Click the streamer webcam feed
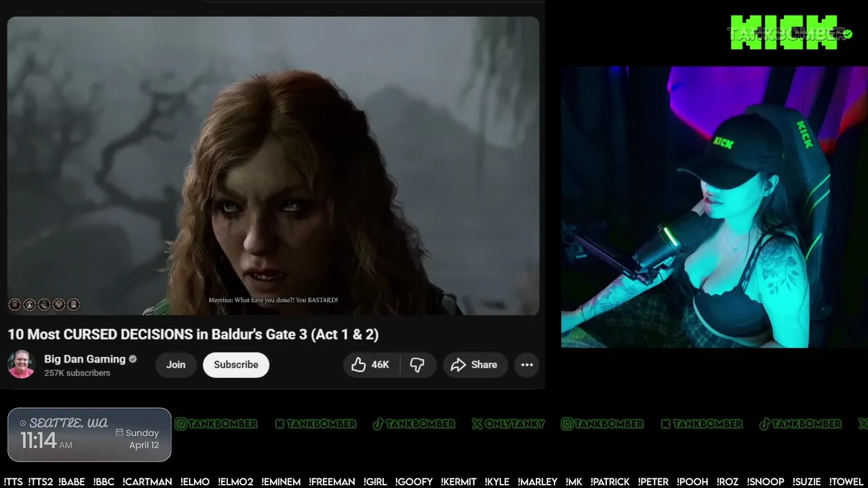The height and width of the screenshot is (488, 868). 714,207
